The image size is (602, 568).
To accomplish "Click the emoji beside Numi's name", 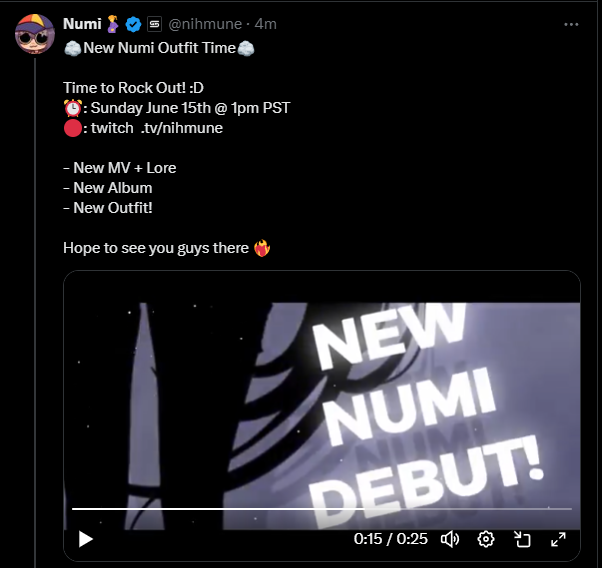I will tap(113, 24).
